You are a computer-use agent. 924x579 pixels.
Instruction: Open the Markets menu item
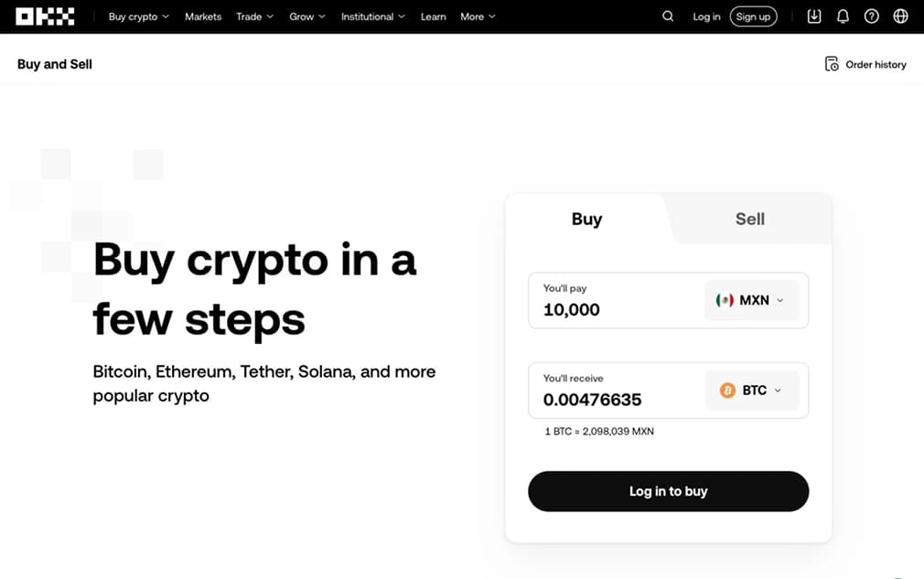(203, 16)
